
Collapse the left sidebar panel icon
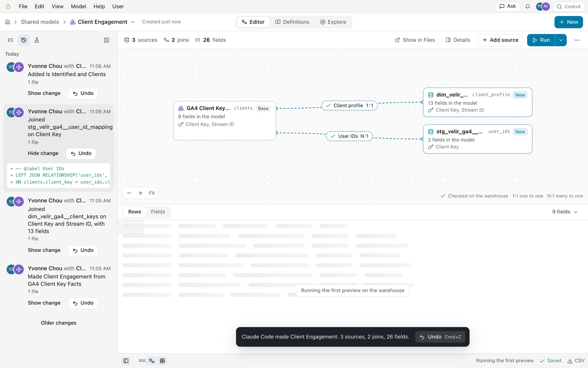106,40
